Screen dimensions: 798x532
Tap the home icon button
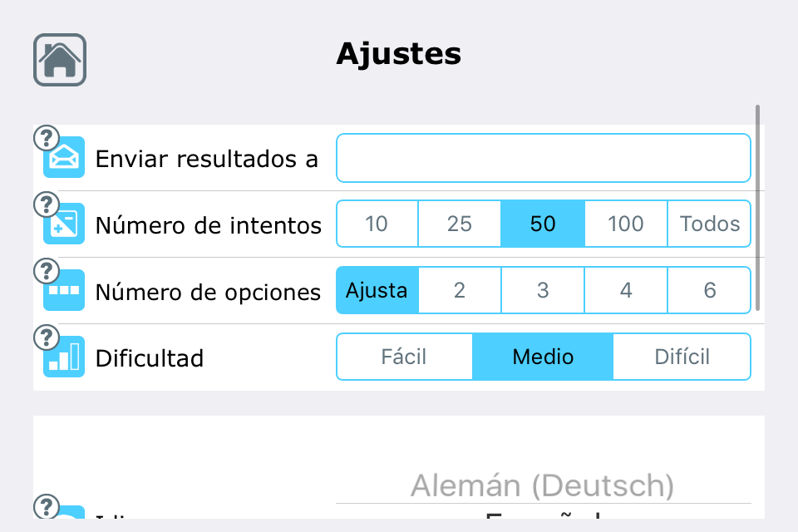(x=60, y=60)
